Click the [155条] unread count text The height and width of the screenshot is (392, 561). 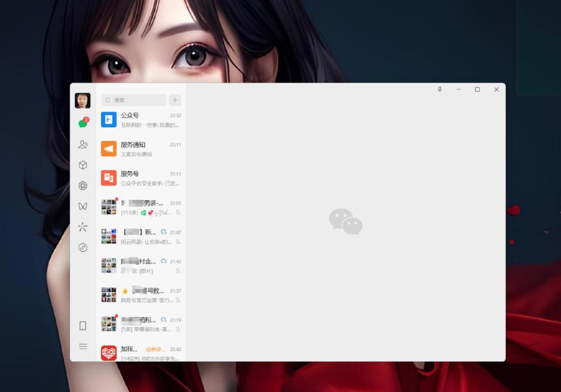pyautogui.click(x=129, y=212)
